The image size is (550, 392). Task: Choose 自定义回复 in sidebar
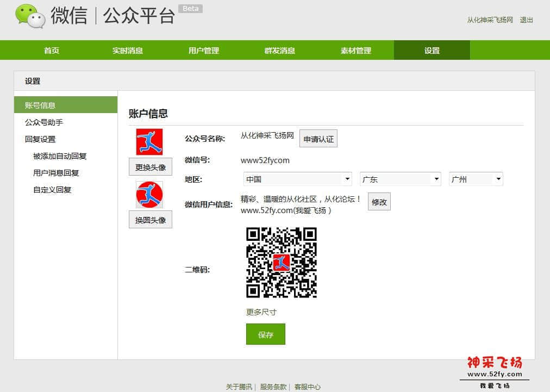[x=52, y=190]
